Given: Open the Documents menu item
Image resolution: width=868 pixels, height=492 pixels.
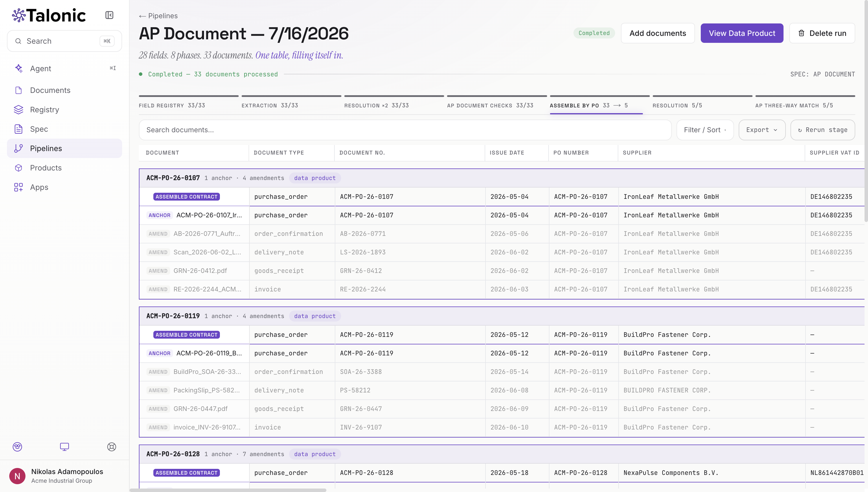Looking at the screenshot, I should click(x=64, y=90).
